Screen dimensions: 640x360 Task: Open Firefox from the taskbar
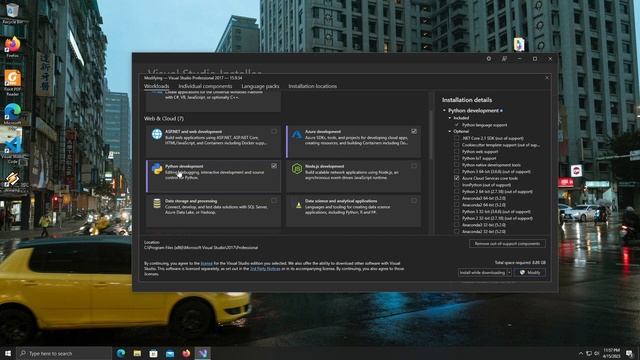click(186, 353)
